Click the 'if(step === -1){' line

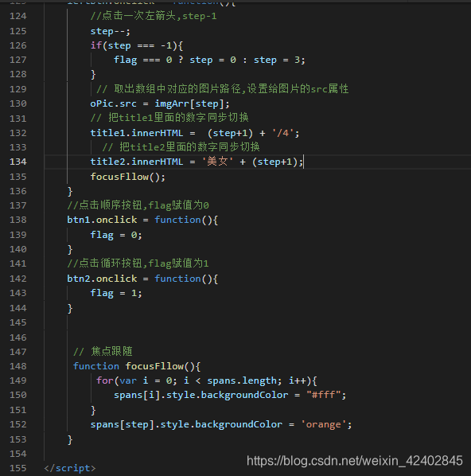(137, 45)
